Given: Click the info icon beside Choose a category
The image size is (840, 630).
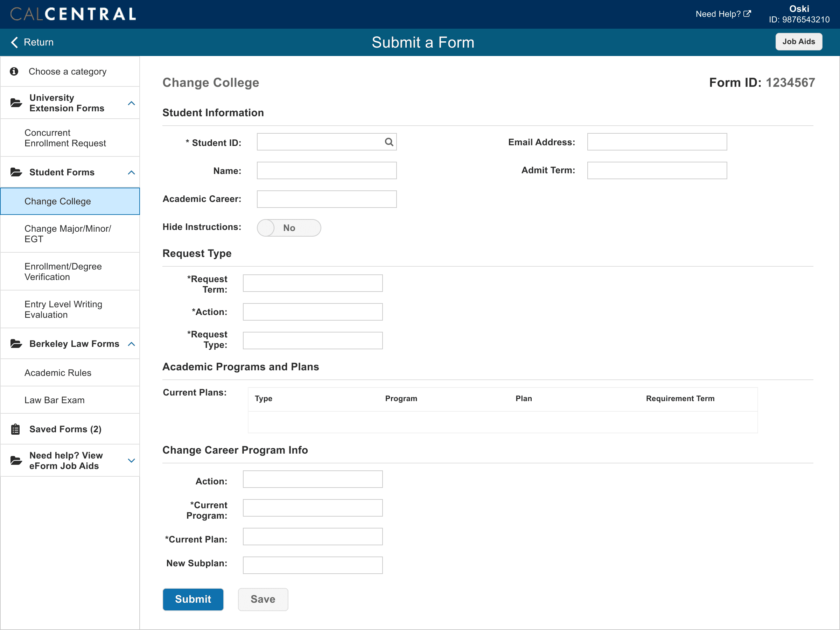Looking at the screenshot, I should [14, 71].
